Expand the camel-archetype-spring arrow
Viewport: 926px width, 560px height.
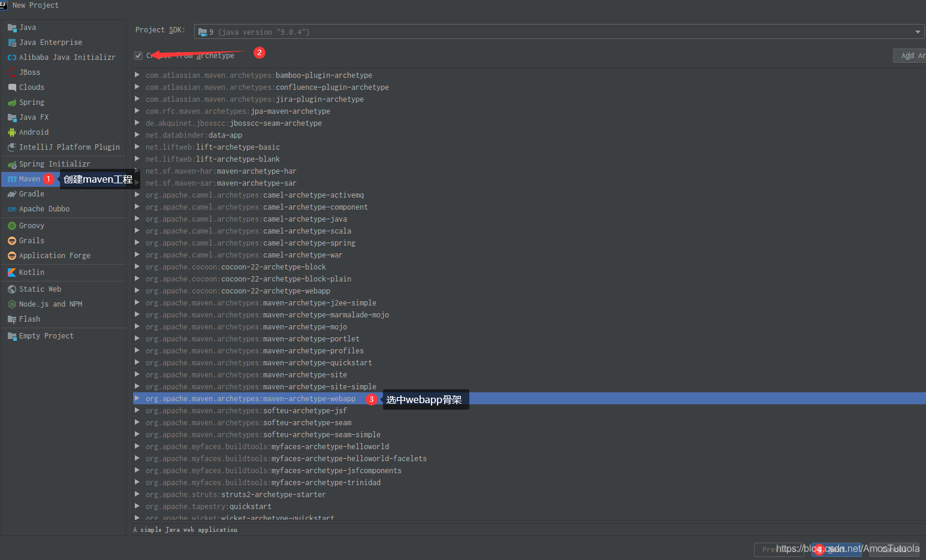[x=137, y=243]
